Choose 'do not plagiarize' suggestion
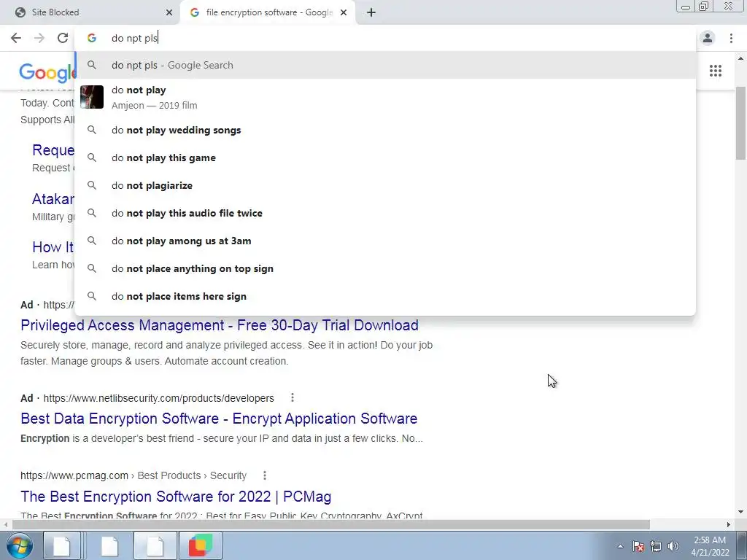Image resolution: width=747 pixels, height=560 pixels. tap(385, 185)
